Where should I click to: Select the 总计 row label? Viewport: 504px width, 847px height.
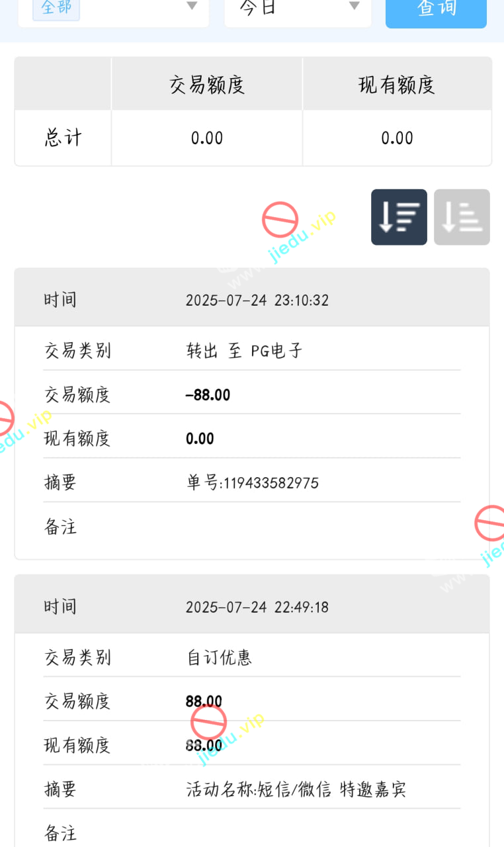click(63, 138)
